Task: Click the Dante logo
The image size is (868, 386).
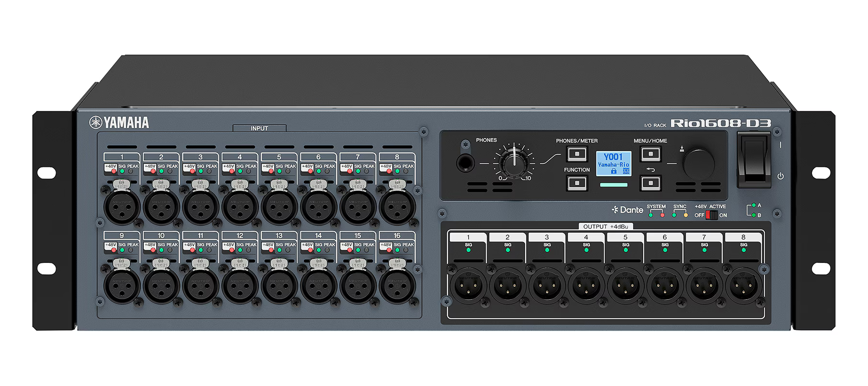Action: 627,210
